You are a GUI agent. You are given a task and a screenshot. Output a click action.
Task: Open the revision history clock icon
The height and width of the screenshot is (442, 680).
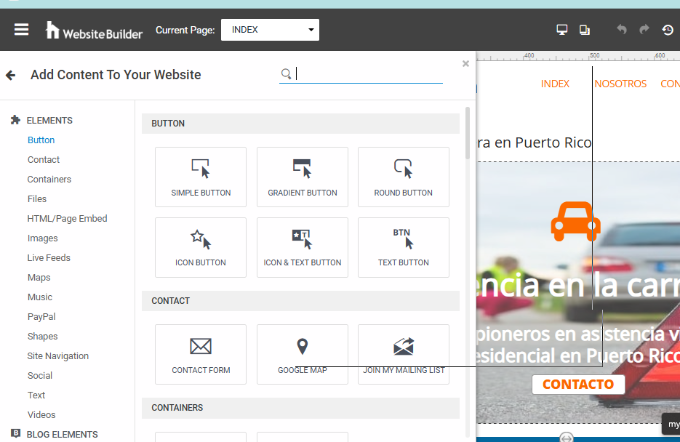click(x=667, y=29)
